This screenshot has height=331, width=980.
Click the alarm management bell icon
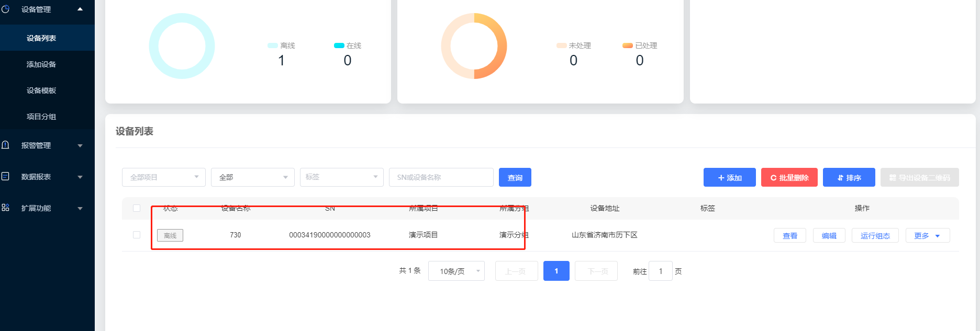coord(5,145)
